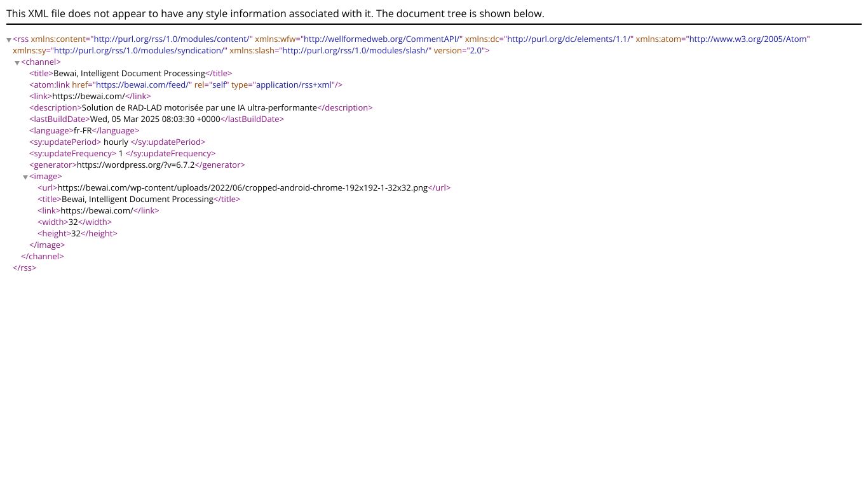This screenshot has height=488, width=868.
Task: Click the sy:updateFrequency value '1'
Action: (121, 153)
